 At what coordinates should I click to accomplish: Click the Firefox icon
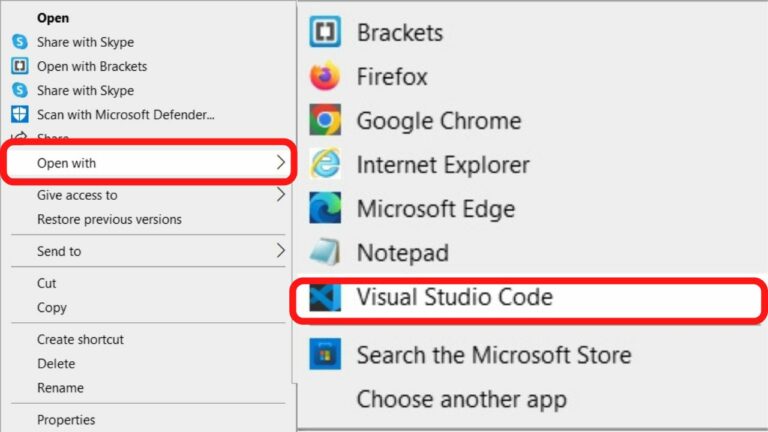pos(325,77)
